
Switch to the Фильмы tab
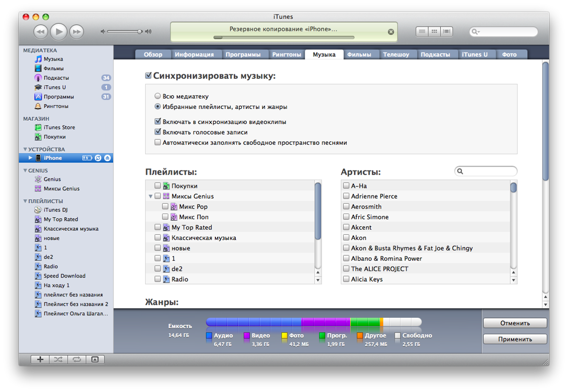pos(359,54)
